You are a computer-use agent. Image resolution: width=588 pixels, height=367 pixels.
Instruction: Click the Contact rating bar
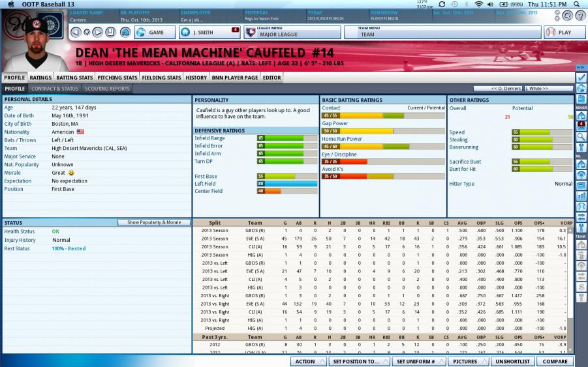(x=383, y=116)
